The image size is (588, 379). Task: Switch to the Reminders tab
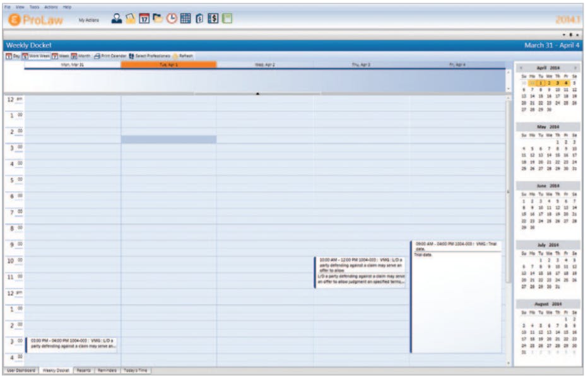pyautogui.click(x=107, y=370)
